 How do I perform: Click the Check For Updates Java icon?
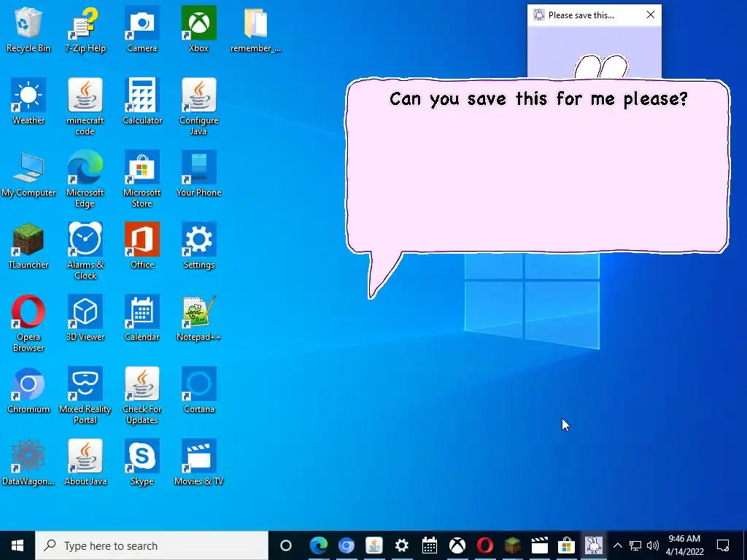point(142,396)
